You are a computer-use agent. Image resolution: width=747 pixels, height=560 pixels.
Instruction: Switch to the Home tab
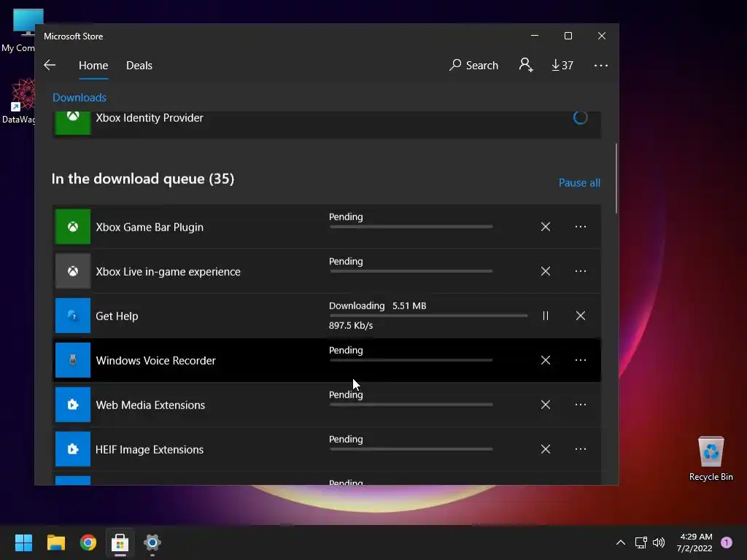click(93, 66)
